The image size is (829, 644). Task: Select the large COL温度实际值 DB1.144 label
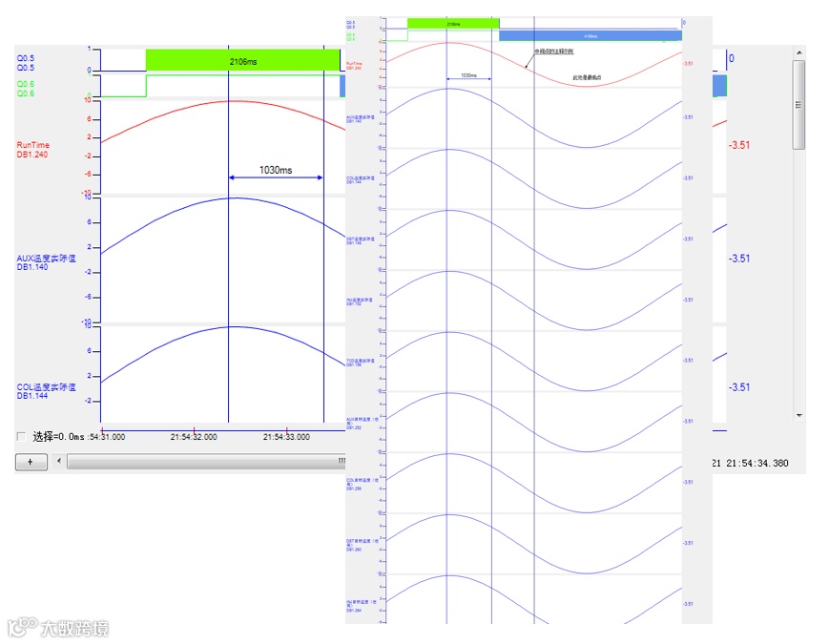coord(46,391)
